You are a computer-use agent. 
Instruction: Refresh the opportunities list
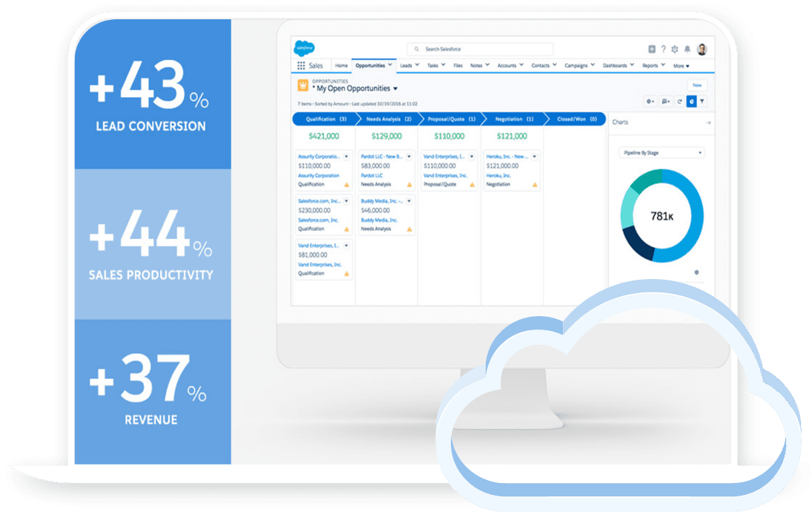coord(679,102)
